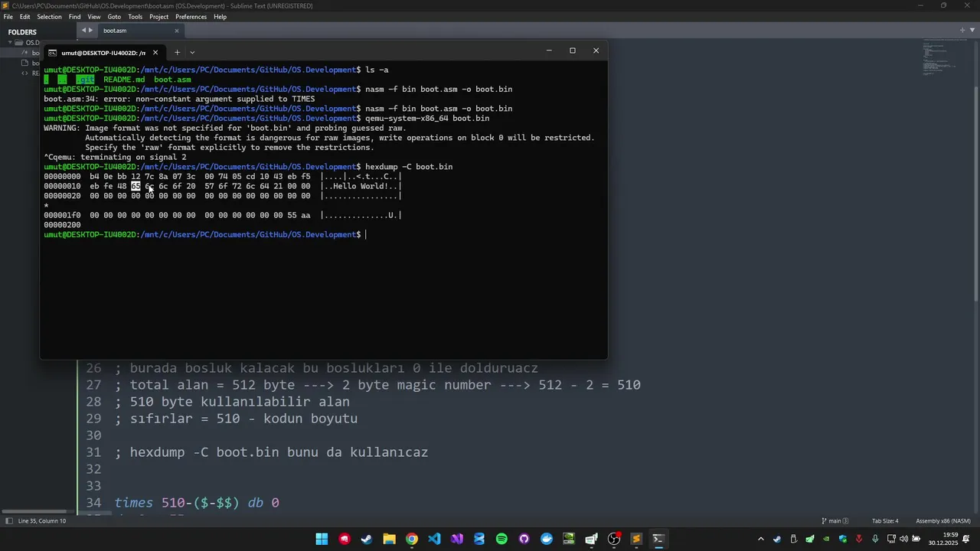Screen dimensions: 980x551
Task: Open File Explorer from the taskbar
Action: [389, 539]
